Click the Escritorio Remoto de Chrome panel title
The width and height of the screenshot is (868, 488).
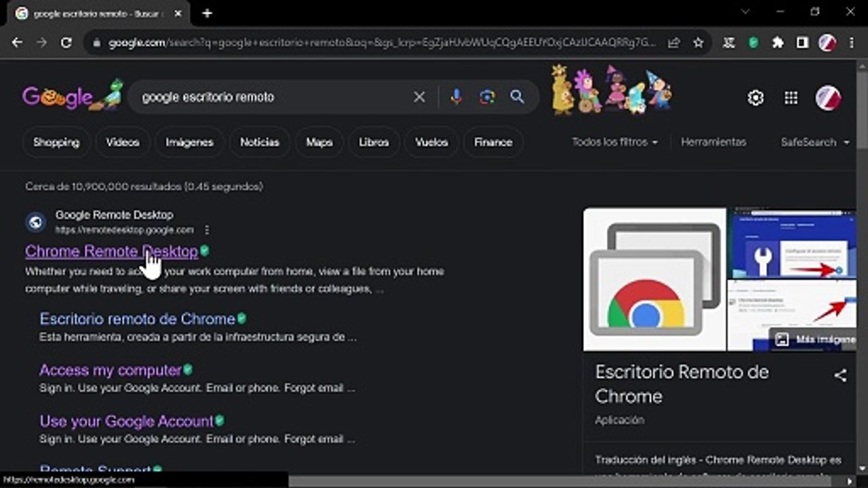click(x=682, y=384)
